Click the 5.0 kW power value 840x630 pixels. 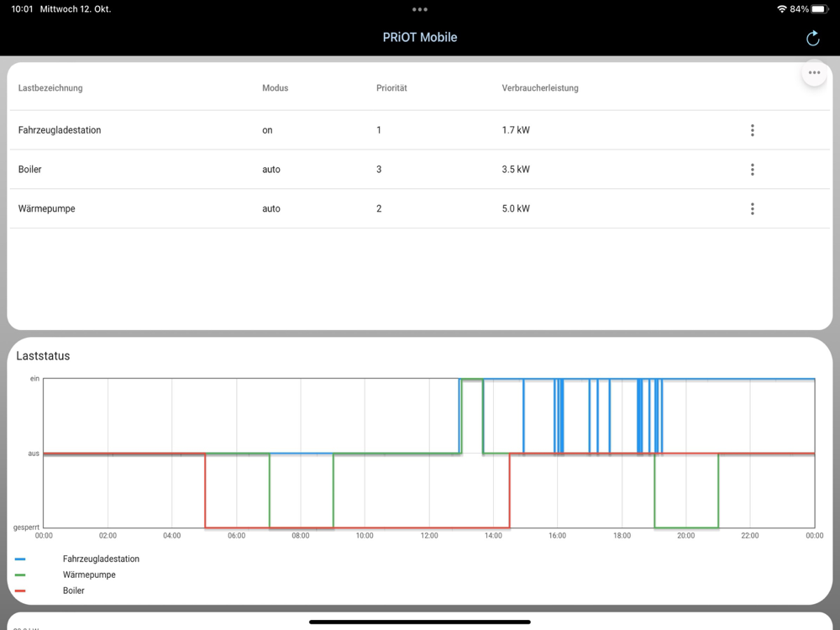516,208
